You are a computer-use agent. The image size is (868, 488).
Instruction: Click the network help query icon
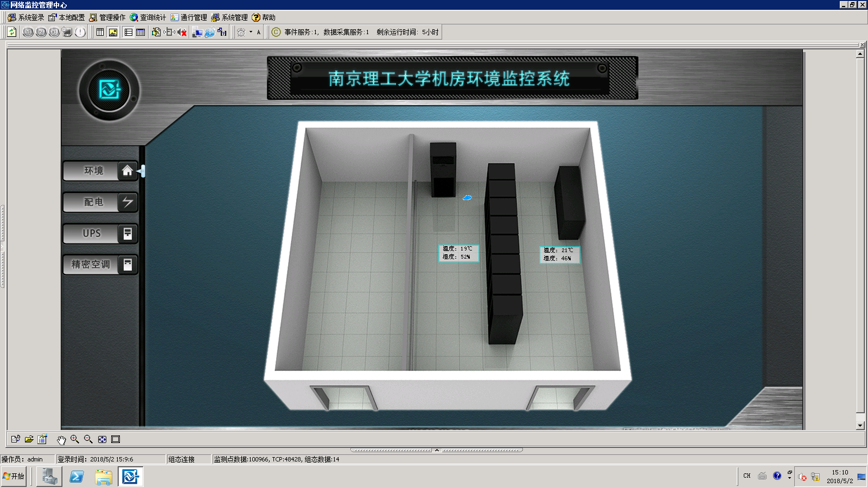pyautogui.click(x=222, y=32)
